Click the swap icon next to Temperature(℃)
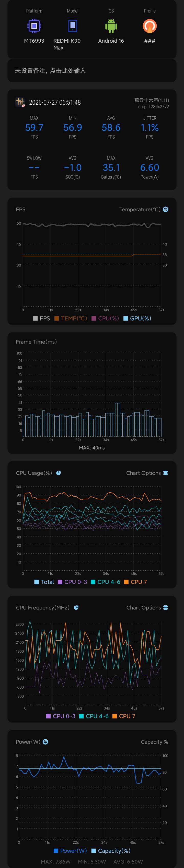 165,209
